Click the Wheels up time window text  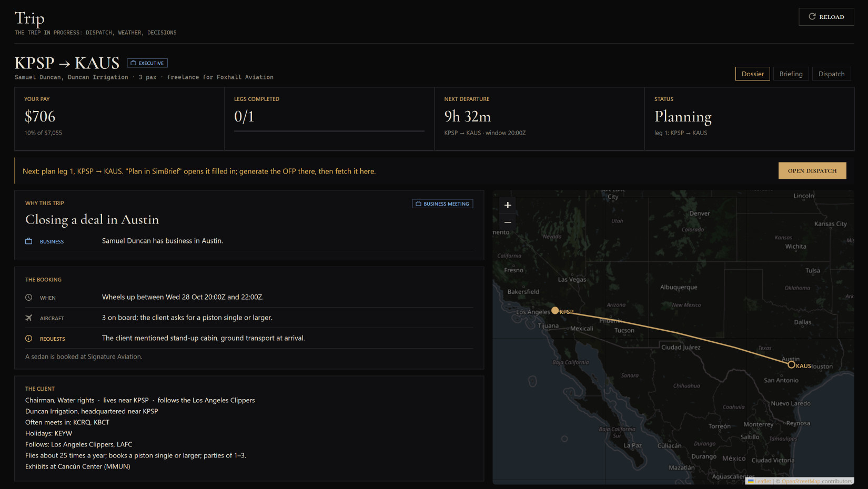tap(183, 297)
